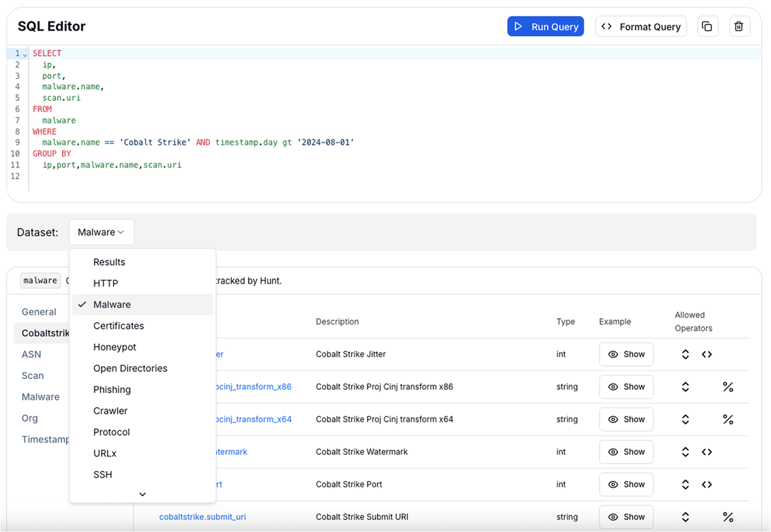This screenshot has width=771, height=532.
Task: Click sort arrows icon in Proj Cinj transform x64 row
Action: point(685,419)
